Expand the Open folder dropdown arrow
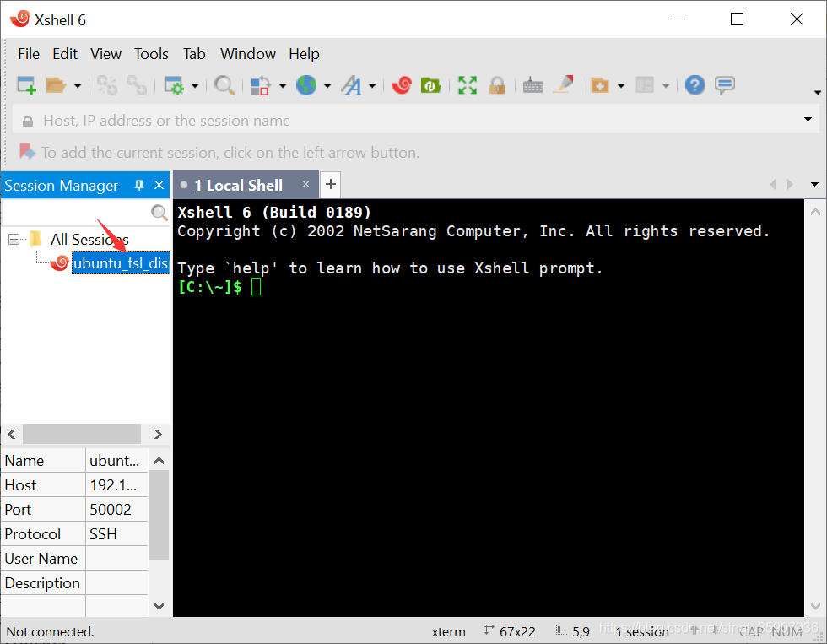 click(78, 86)
